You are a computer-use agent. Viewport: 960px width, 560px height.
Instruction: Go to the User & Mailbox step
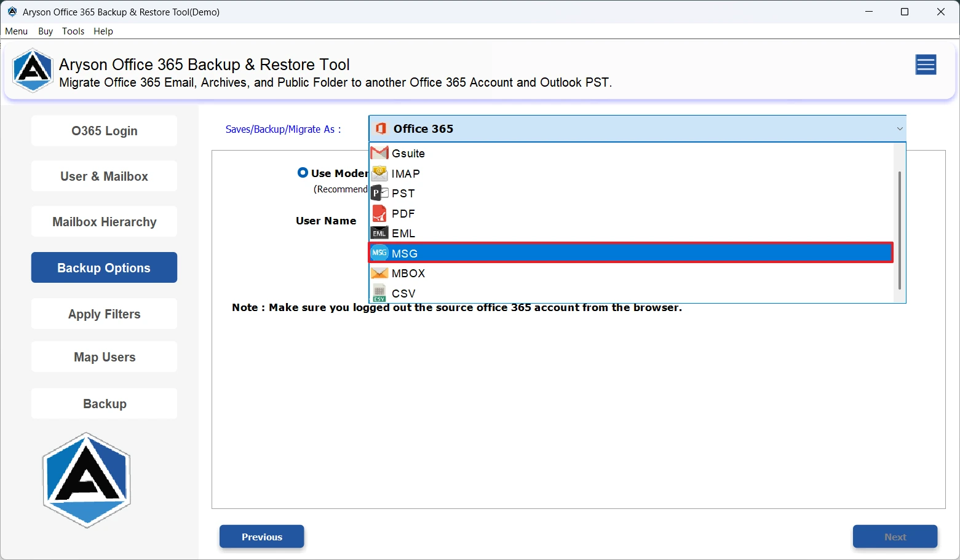click(x=104, y=176)
